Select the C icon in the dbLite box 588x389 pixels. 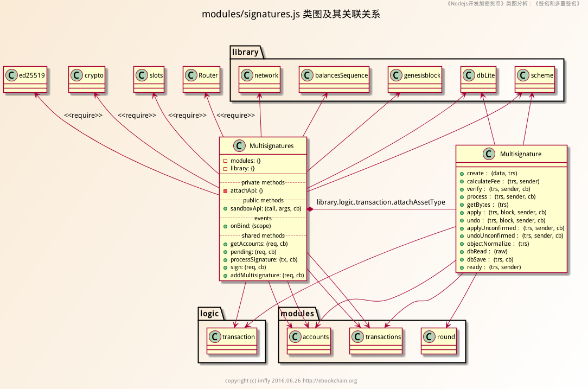point(469,75)
